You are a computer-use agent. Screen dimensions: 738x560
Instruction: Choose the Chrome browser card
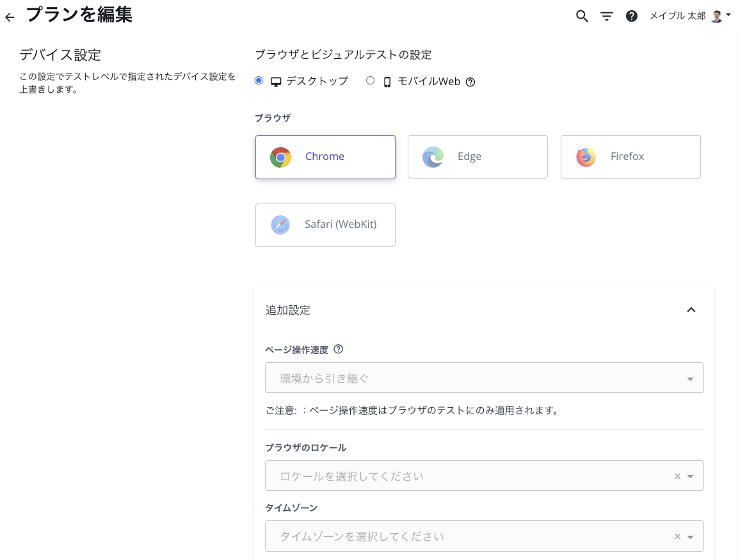click(325, 157)
